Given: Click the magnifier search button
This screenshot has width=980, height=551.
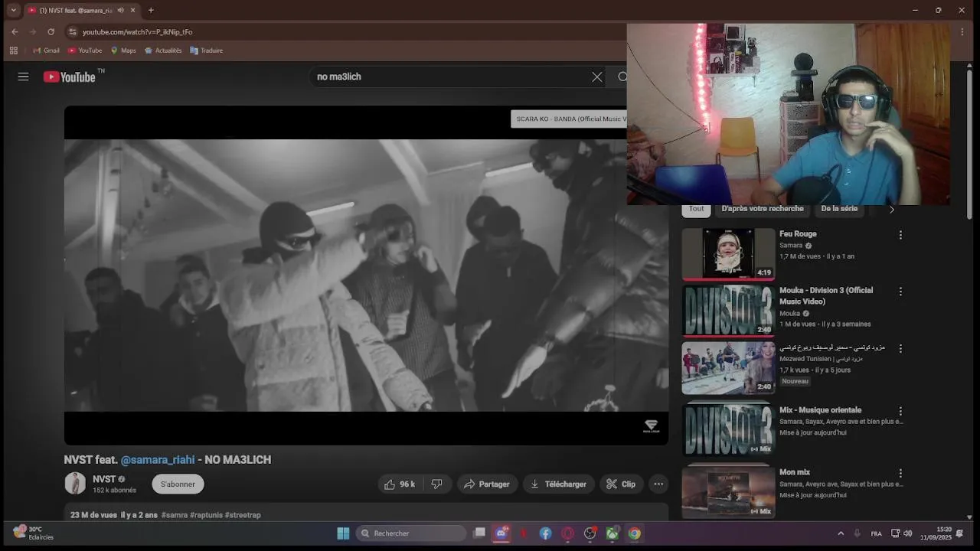Looking at the screenshot, I should [622, 77].
